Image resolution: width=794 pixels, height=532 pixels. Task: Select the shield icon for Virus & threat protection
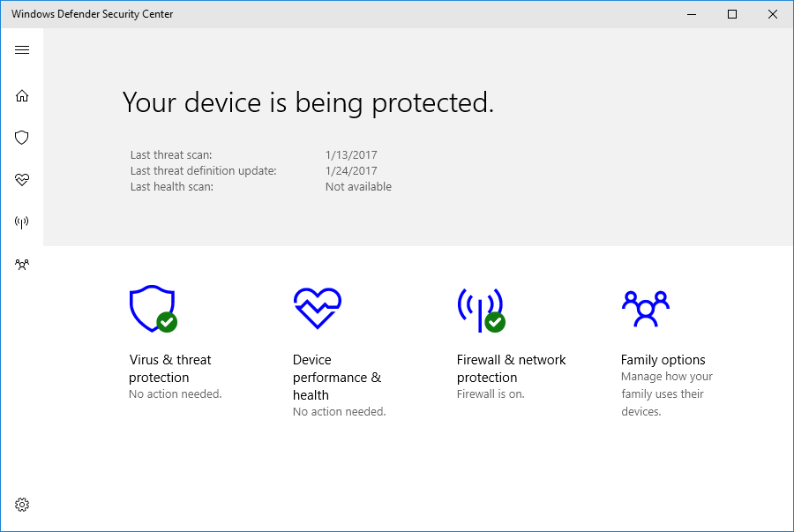click(22, 138)
